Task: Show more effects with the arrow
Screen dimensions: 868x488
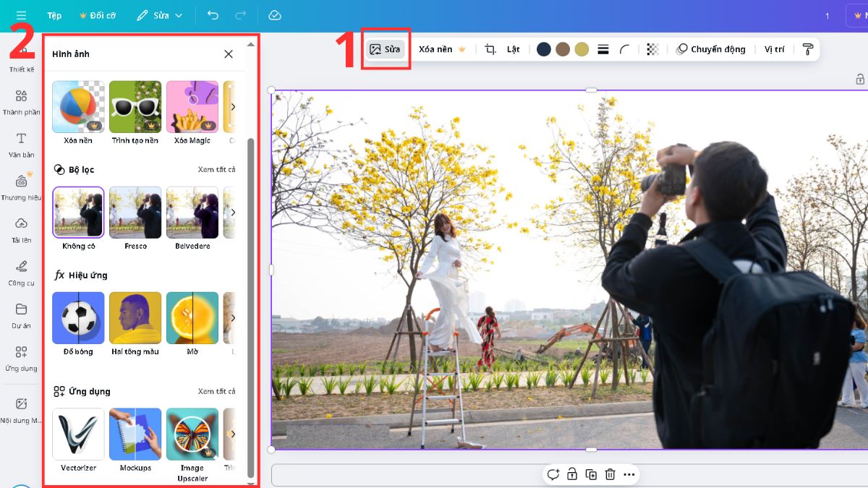Action: tap(233, 318)
